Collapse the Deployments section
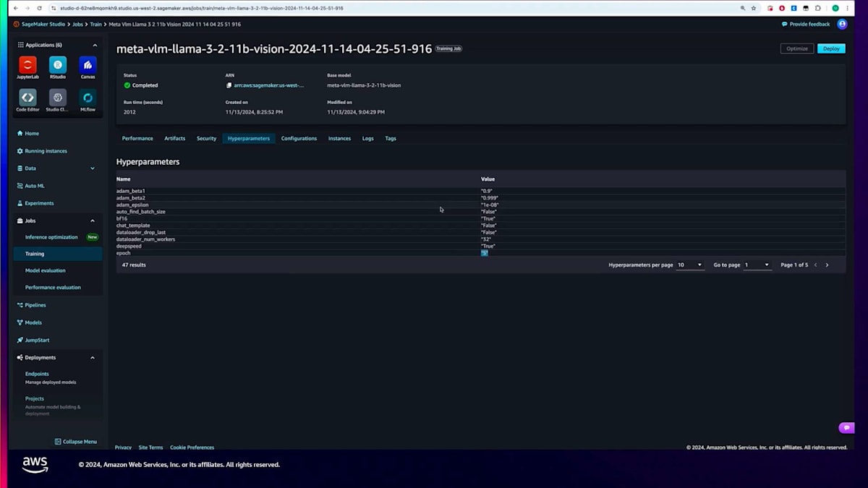Screen dimensions: 868x488 [93, 357]
